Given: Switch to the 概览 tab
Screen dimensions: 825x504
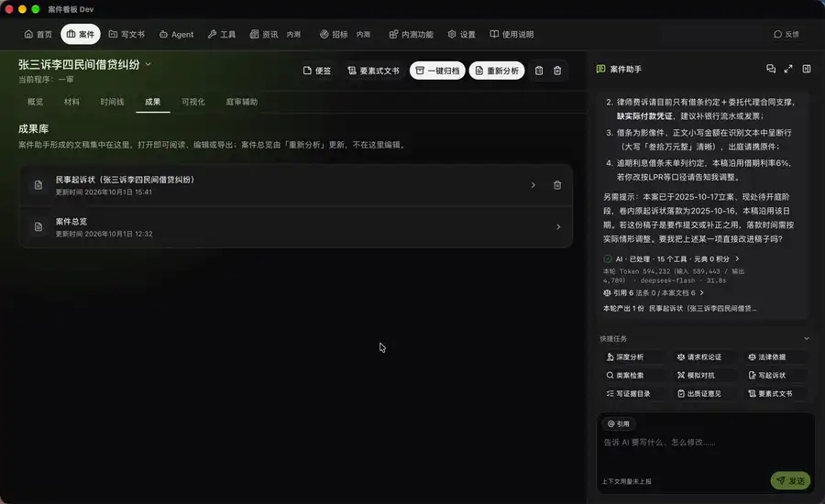Looking at the screenshot, I should pyautogui.click(x=35, y=102).
